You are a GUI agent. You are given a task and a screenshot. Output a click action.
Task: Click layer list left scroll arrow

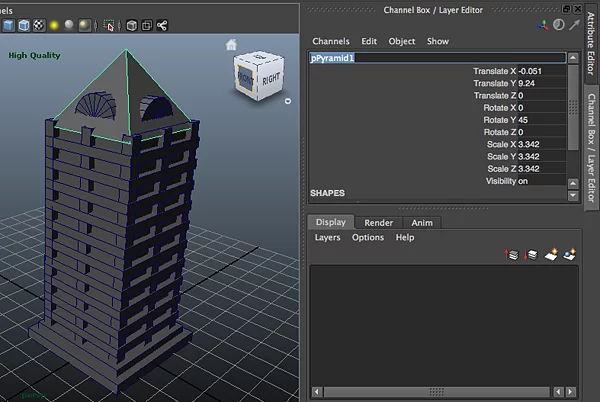click(316, 392)
